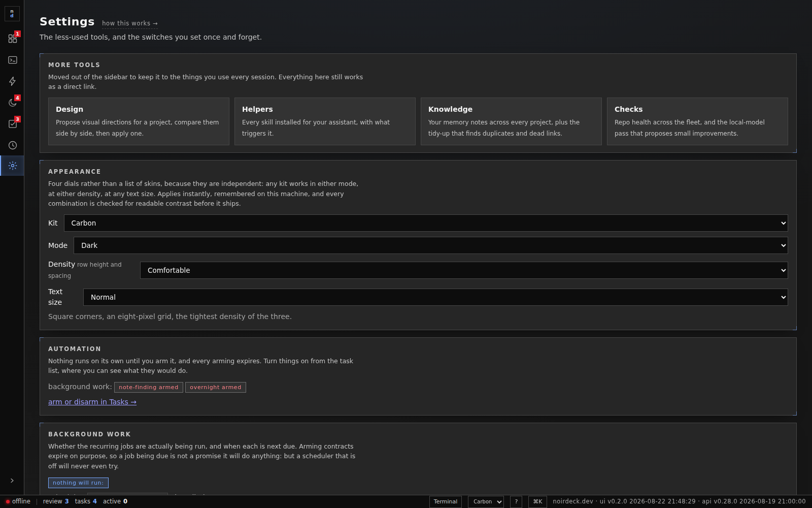Click the "nothing will run:" badge
The image size is (812, 508).
pos(78,483)
